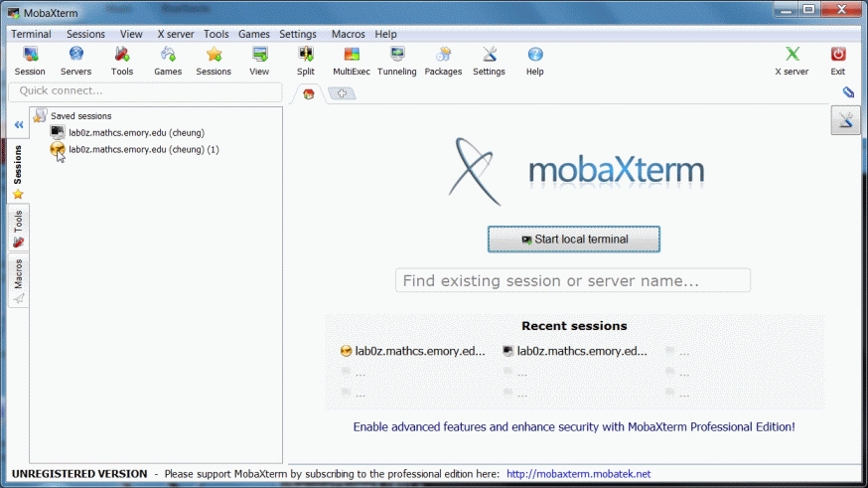Open the Help toolbar icon

[x=534, y=61]
